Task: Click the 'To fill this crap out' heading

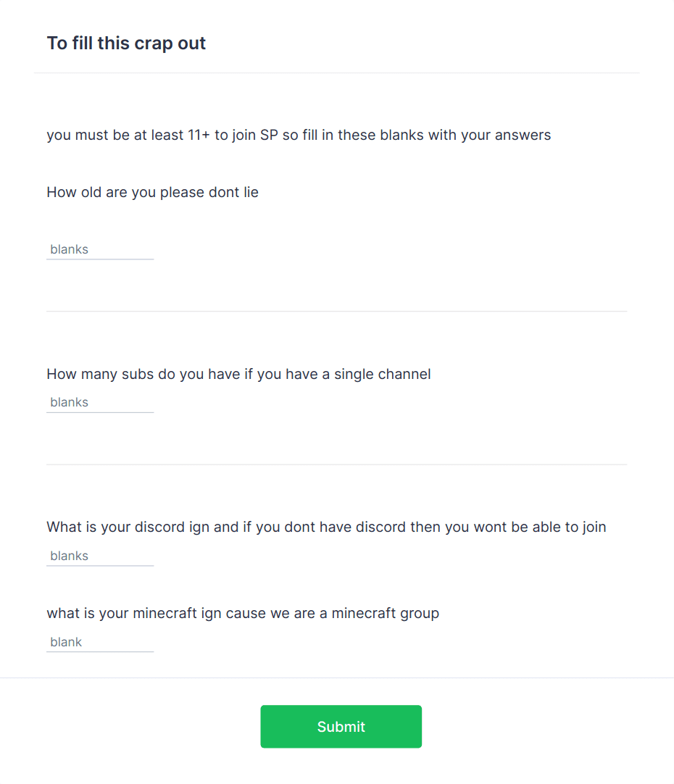Action: pyautogui.click(x=127, y=43)
